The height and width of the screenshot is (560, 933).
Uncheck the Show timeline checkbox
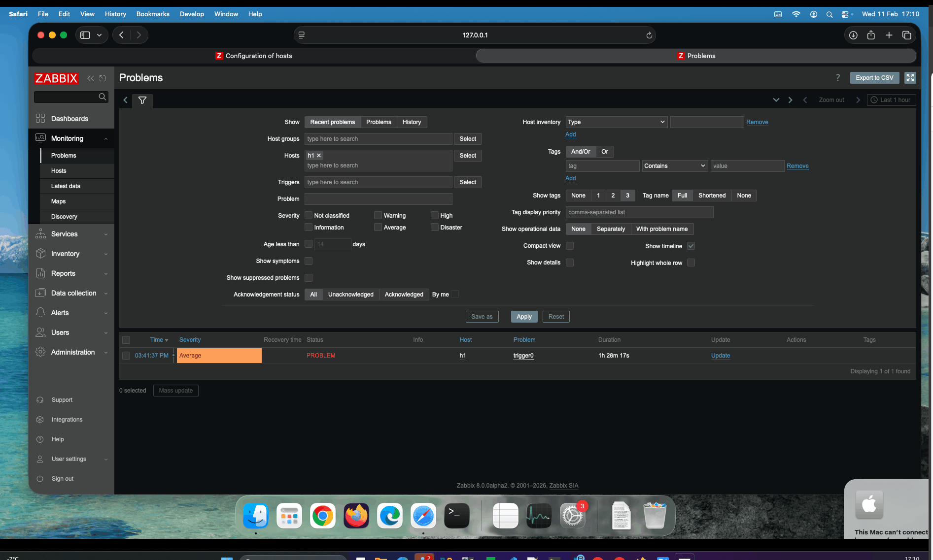tap(691, 246)
